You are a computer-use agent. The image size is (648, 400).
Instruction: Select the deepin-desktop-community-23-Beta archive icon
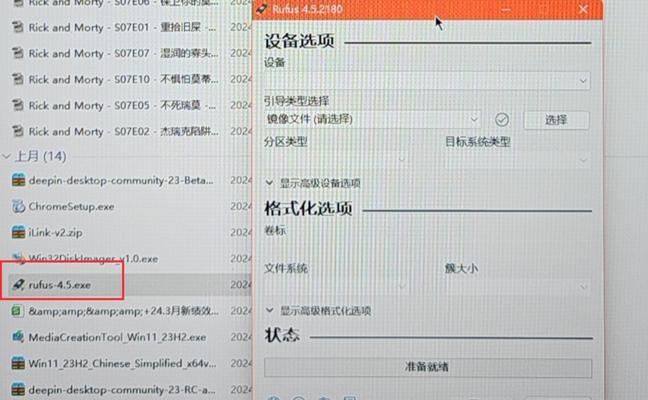18,180
